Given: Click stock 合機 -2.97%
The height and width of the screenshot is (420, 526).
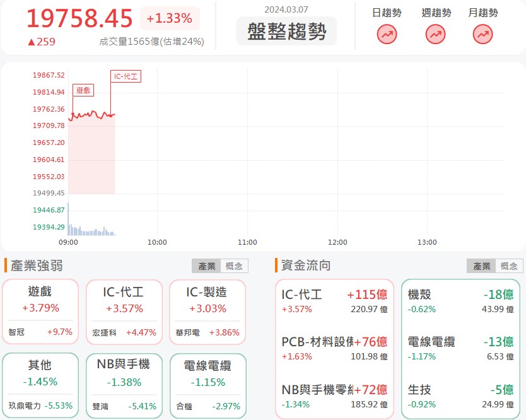Looking at the screenshot, I should [x=208, y=406].
